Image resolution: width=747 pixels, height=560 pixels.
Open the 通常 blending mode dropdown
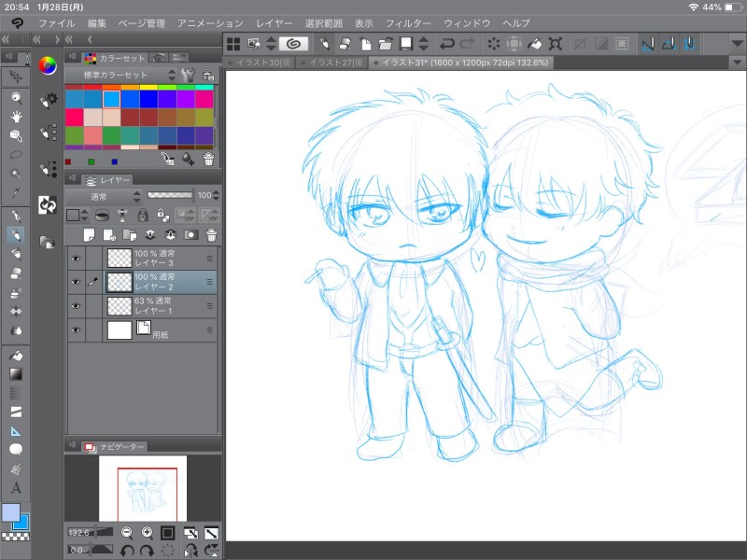pos(104,196)
